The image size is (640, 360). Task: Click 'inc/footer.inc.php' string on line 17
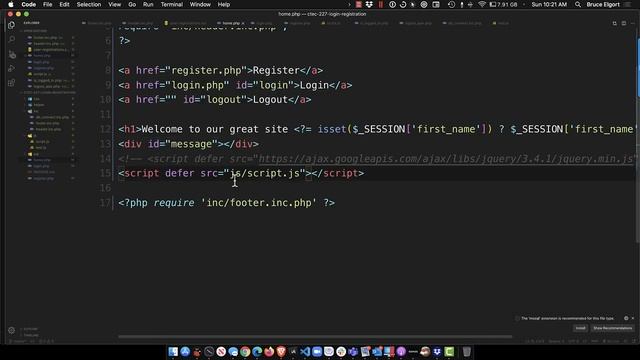point(259,202)
